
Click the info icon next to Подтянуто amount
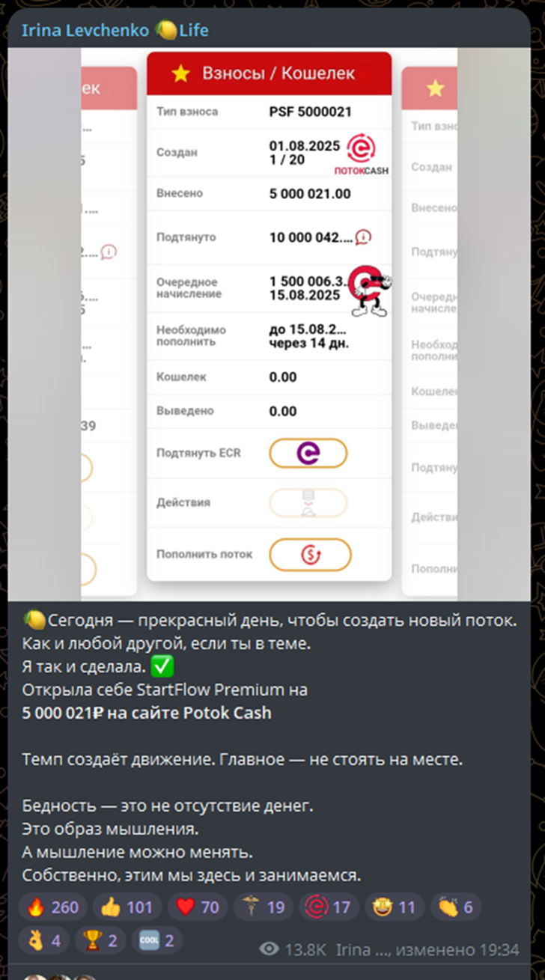coord(363,237)
